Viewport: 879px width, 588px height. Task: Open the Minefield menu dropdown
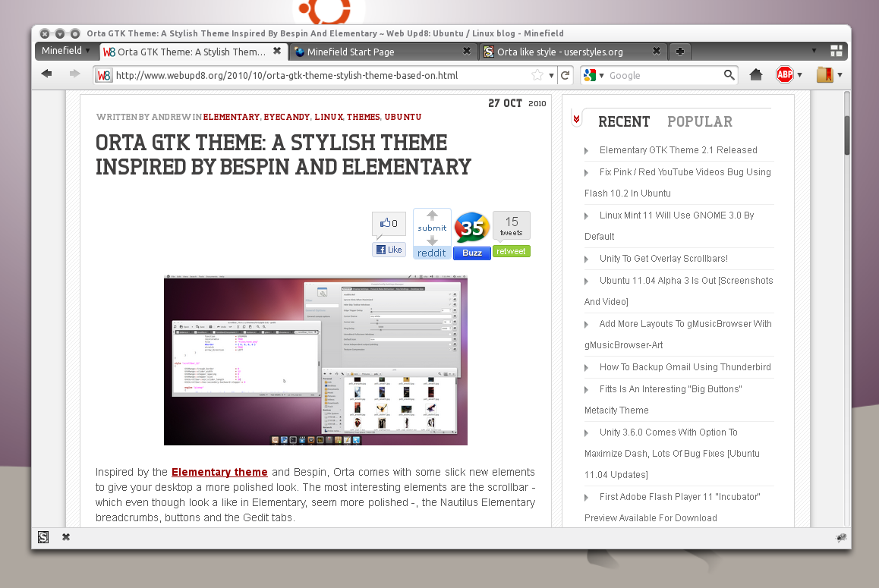65,50
